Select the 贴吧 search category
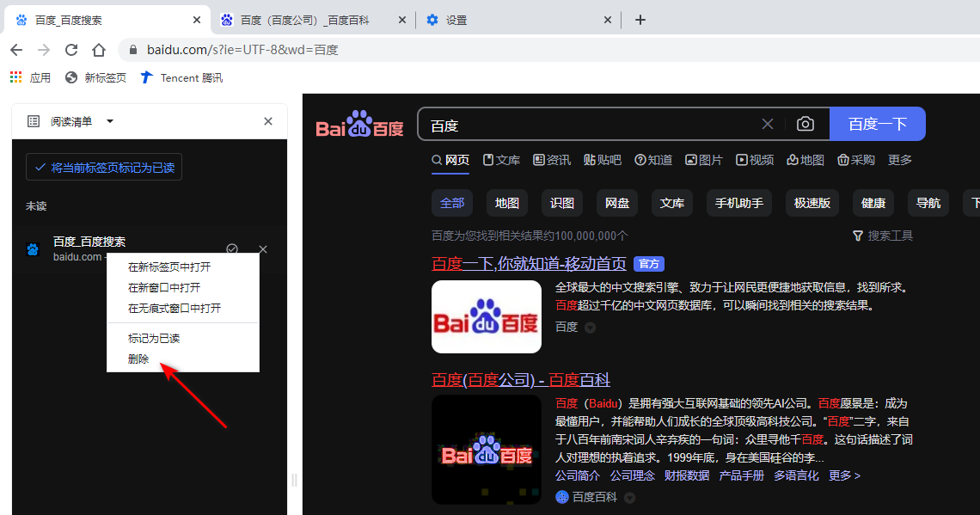The image size is (980, 515). pyautogui.click(x=603, y=160)
